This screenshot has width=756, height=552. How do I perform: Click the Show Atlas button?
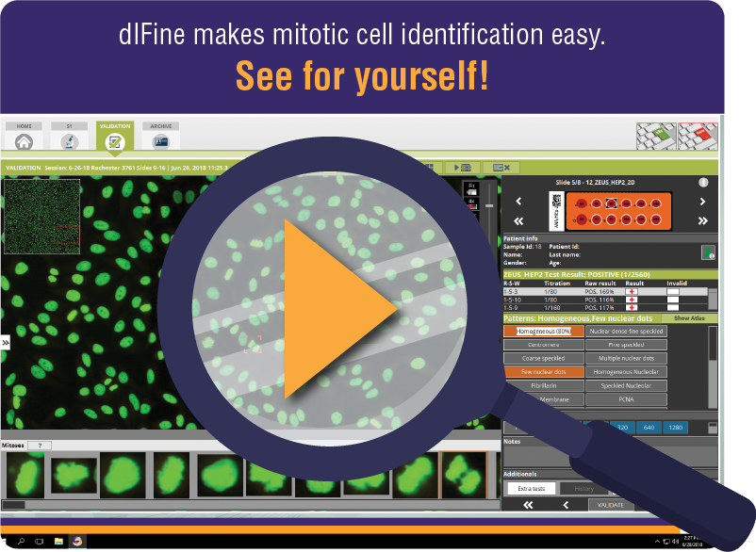(689, 318)
